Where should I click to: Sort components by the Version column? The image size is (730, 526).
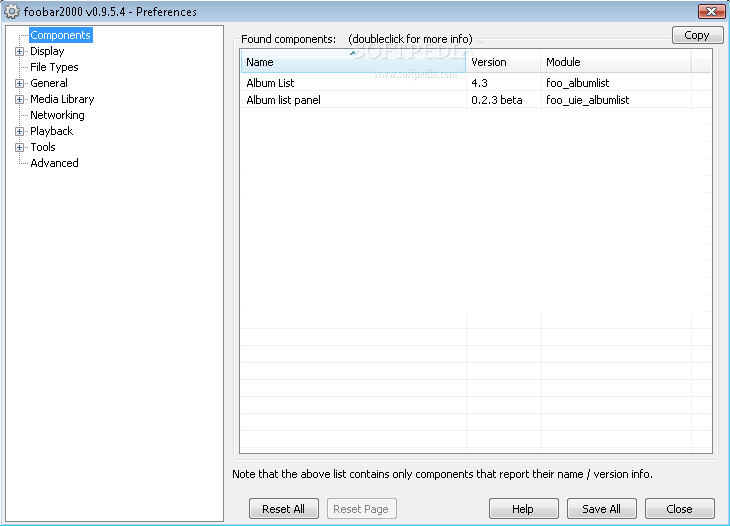pyautogui.click(x=503, y=62)
